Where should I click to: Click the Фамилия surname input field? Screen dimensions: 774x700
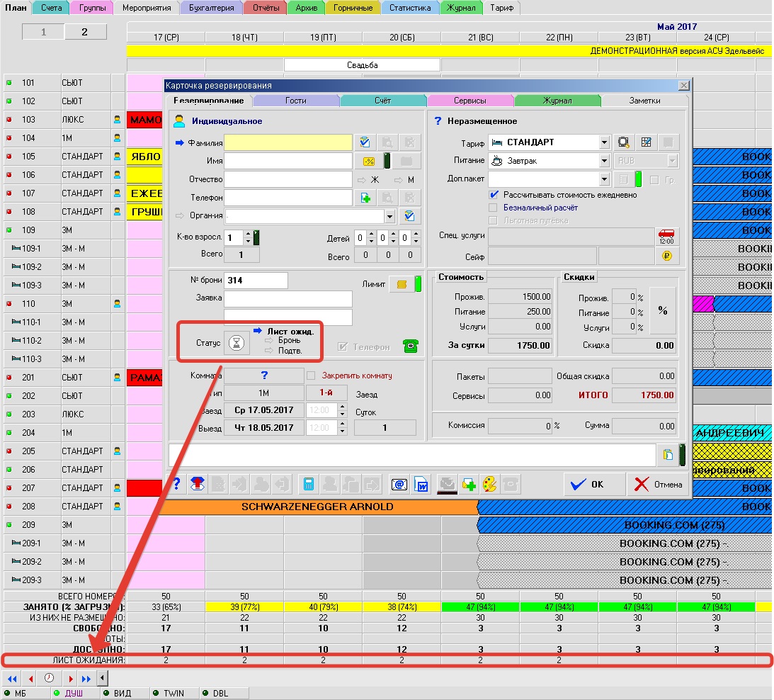[288, 143]
